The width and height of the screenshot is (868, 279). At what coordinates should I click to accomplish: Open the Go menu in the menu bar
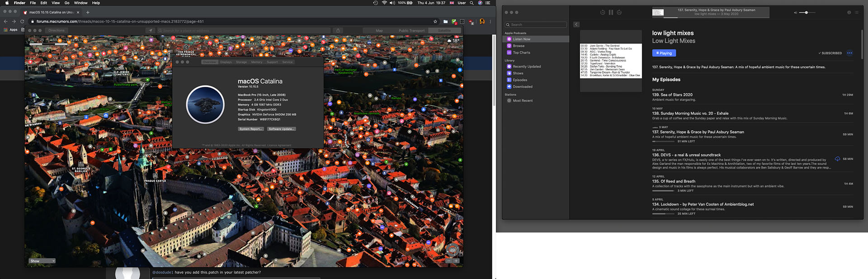tap(67, 3)
